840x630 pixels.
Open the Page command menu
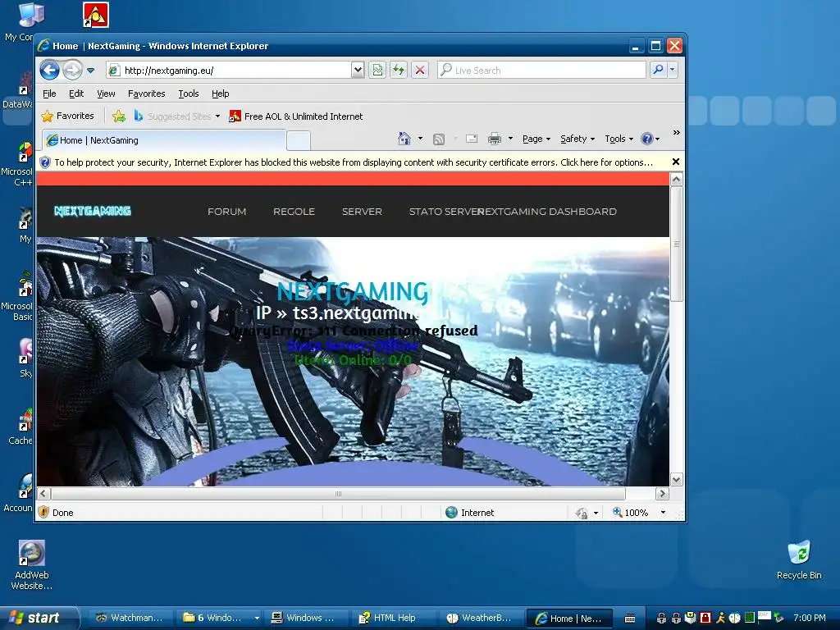[536, 139]
